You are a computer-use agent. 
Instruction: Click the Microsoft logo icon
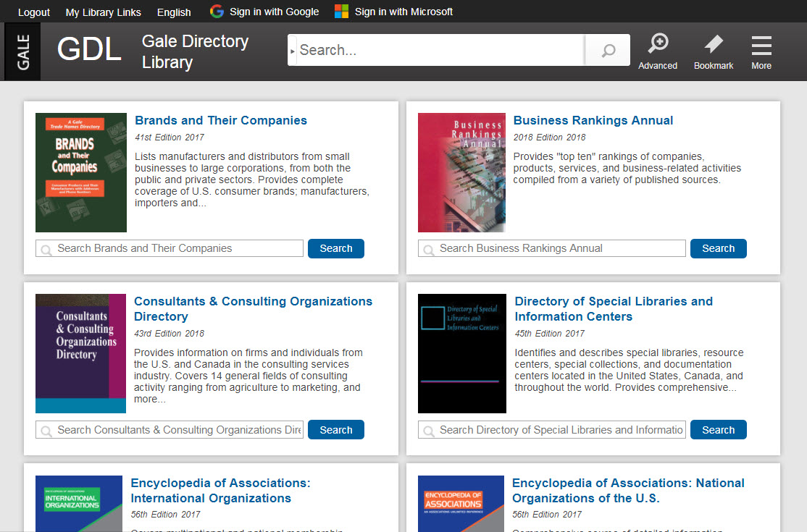[341, 12]
